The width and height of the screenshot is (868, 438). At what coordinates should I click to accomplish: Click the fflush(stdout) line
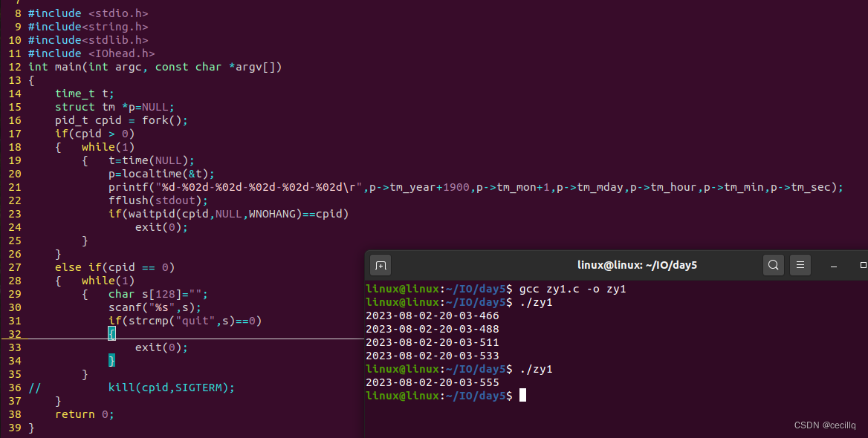click(x=158, y=200)
